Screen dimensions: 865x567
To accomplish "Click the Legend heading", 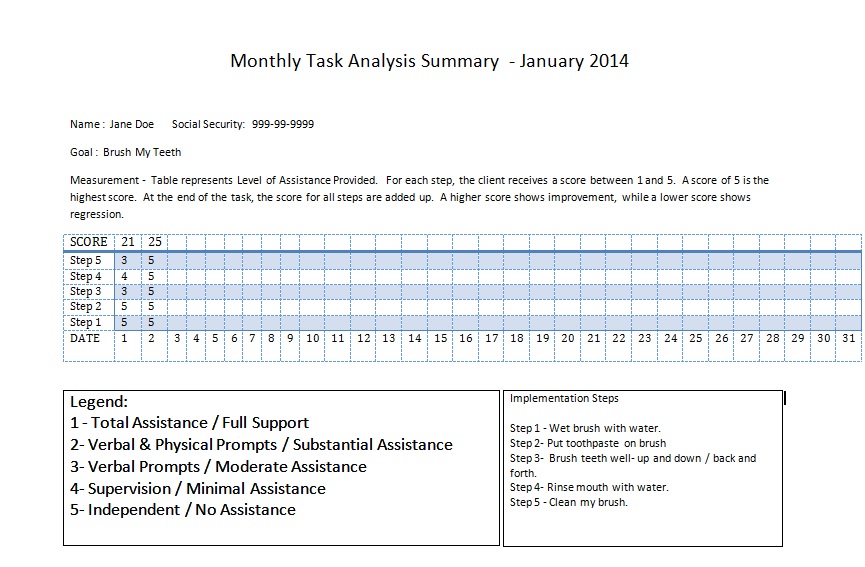I will point(99,402).
